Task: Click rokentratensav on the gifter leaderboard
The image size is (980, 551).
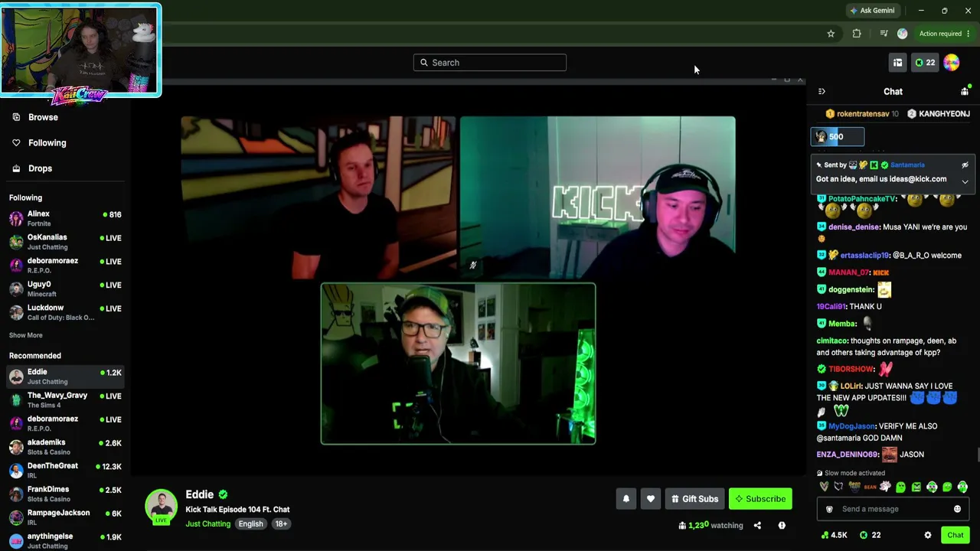Action: point(863,114)
